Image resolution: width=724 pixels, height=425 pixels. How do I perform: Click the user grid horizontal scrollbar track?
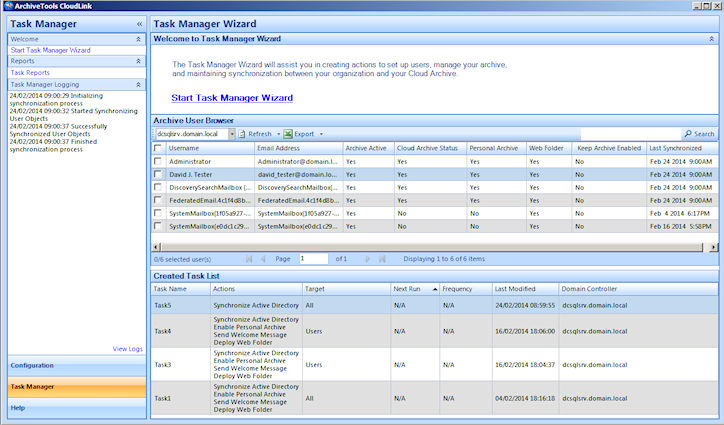tap(432, 247)
